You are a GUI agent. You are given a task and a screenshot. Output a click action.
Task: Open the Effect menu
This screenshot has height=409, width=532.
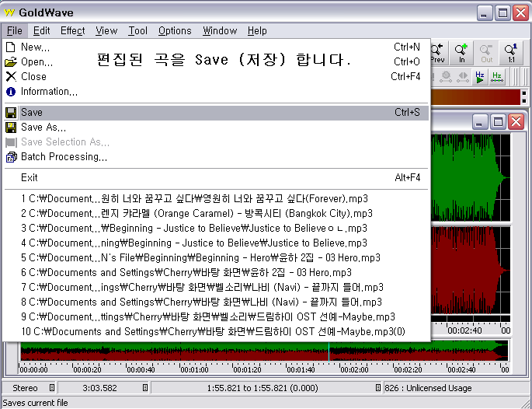point(73,31)
